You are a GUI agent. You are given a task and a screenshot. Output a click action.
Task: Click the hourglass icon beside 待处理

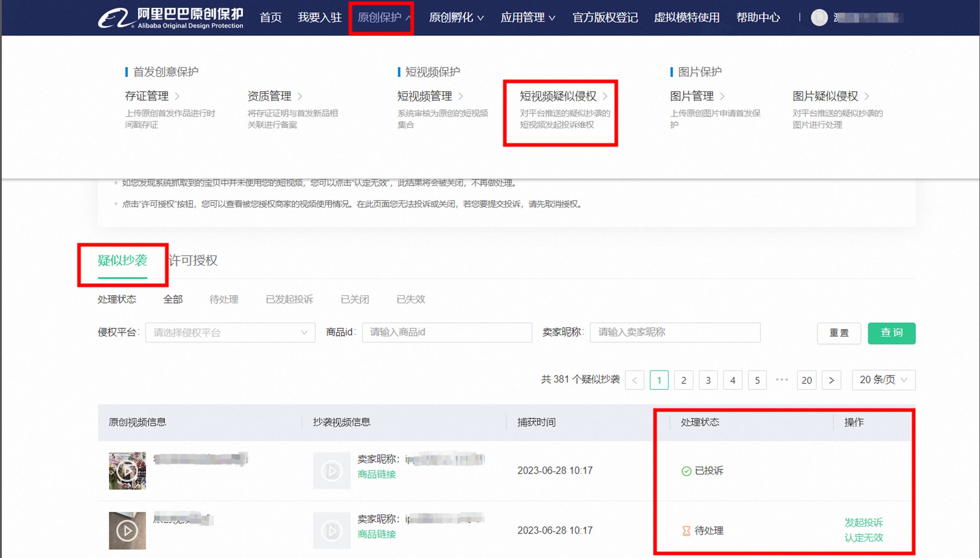pos(686,530)
